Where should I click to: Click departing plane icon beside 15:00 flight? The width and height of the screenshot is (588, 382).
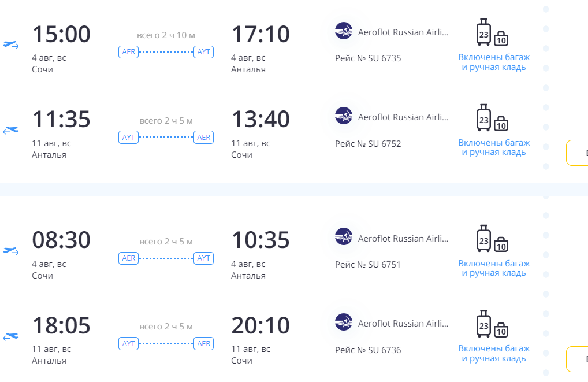(11, 44)
